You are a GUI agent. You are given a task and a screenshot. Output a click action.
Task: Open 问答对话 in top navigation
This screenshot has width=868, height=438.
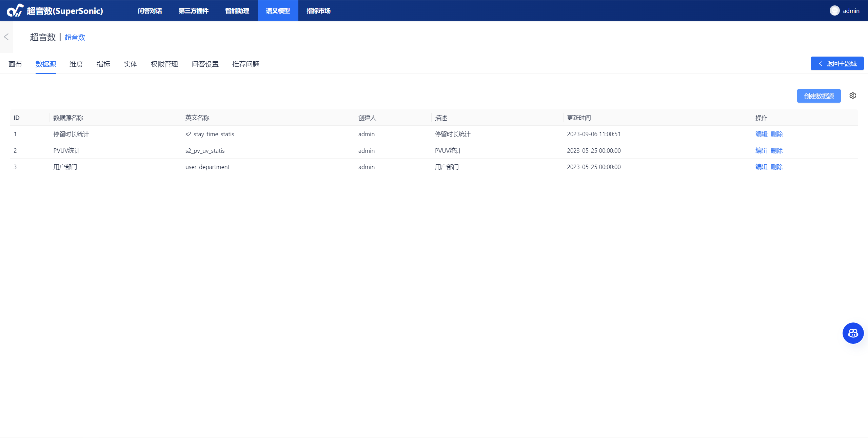tap(150, 11)
